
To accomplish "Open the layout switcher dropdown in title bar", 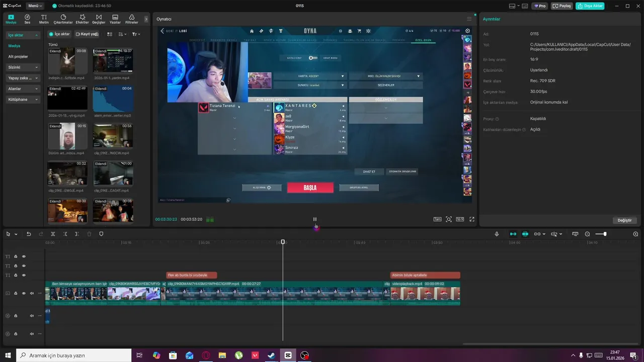I will 515,6.
